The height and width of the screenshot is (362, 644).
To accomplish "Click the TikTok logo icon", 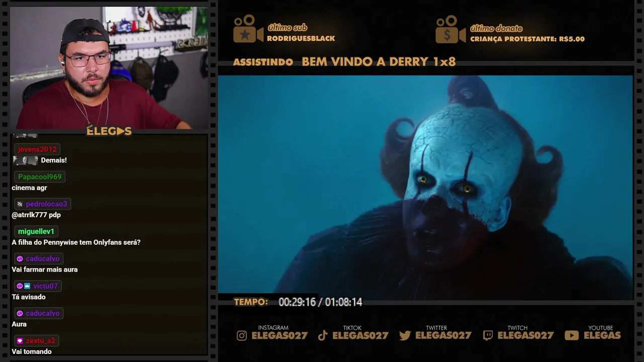I will tap(323, 336).
